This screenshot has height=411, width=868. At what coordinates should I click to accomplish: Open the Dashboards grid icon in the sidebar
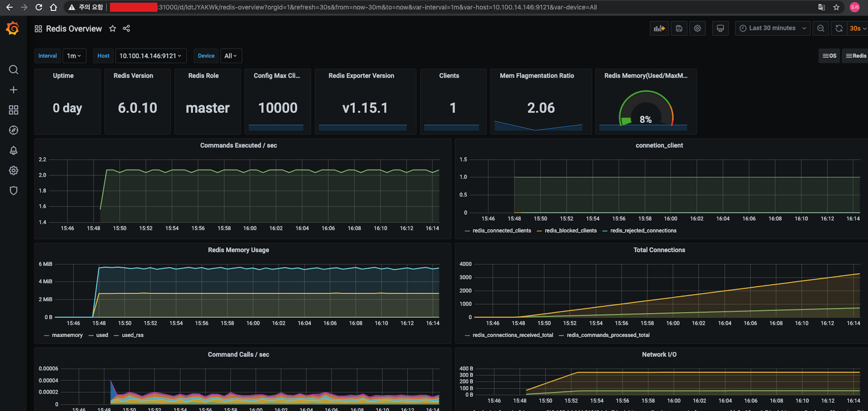pyautogui.click(x=14, y=110)
